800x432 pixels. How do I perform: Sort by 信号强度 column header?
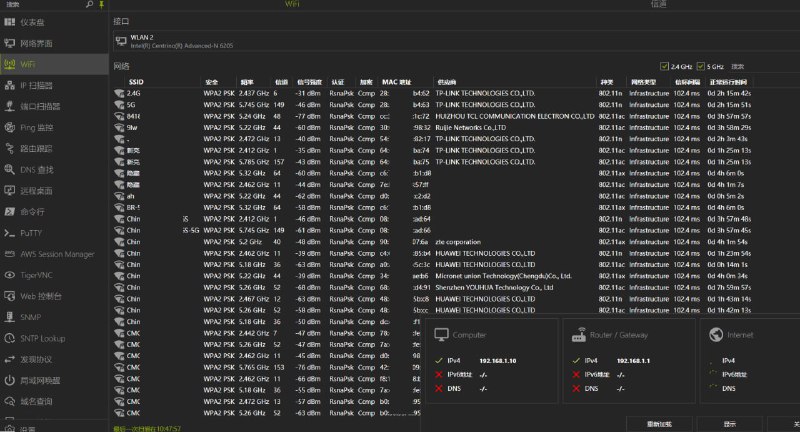click(308, 81)
